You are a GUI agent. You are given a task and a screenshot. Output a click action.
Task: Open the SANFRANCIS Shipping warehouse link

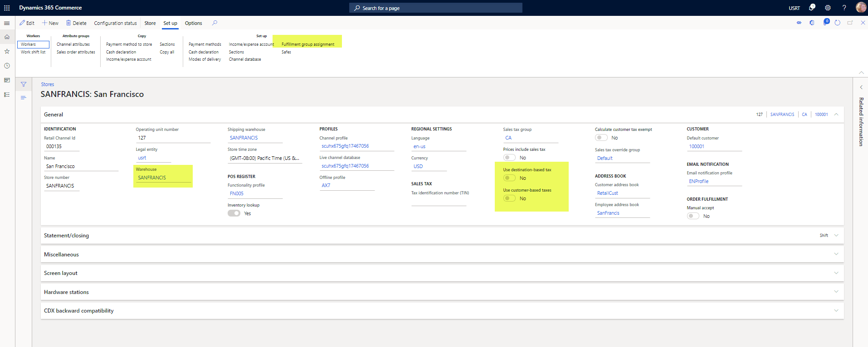(244, 138)
